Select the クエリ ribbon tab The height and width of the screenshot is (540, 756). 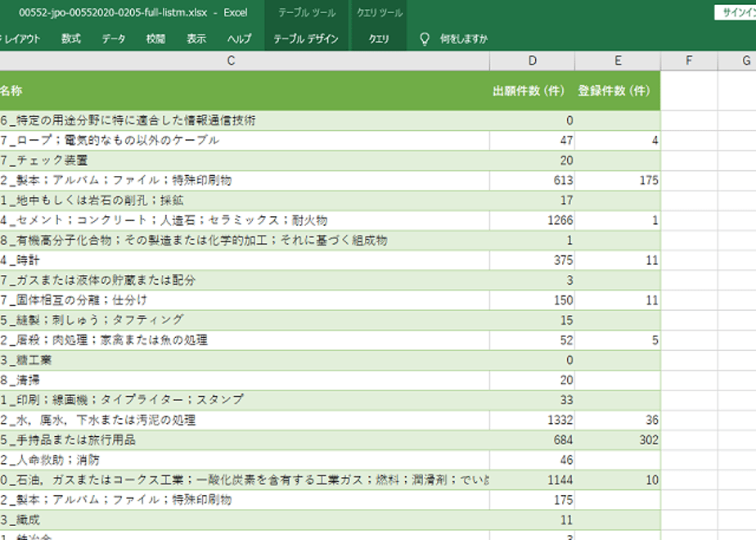pyautogui.click(x=379, y=38)
